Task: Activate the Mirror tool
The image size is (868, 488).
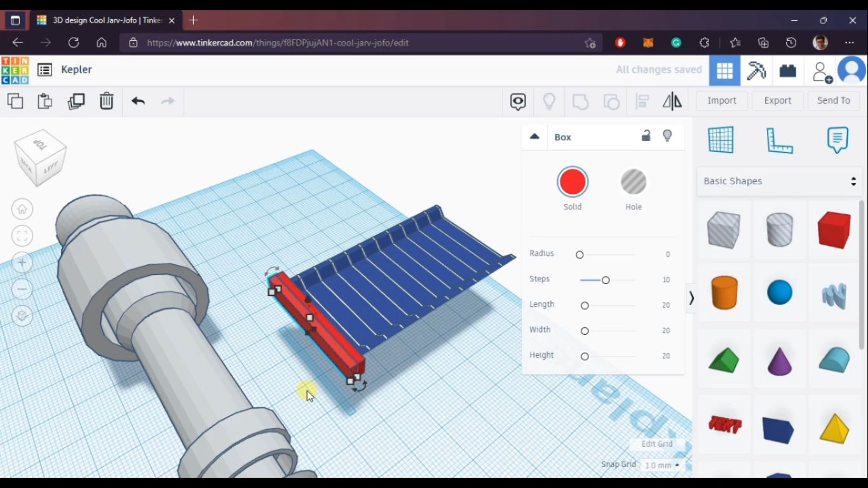Action: click(x=672, y=102)
